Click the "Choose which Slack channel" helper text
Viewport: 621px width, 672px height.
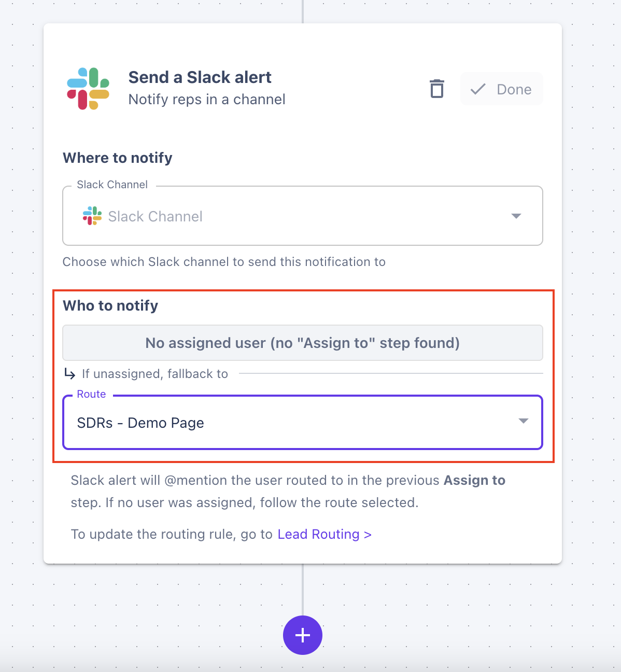224,262
